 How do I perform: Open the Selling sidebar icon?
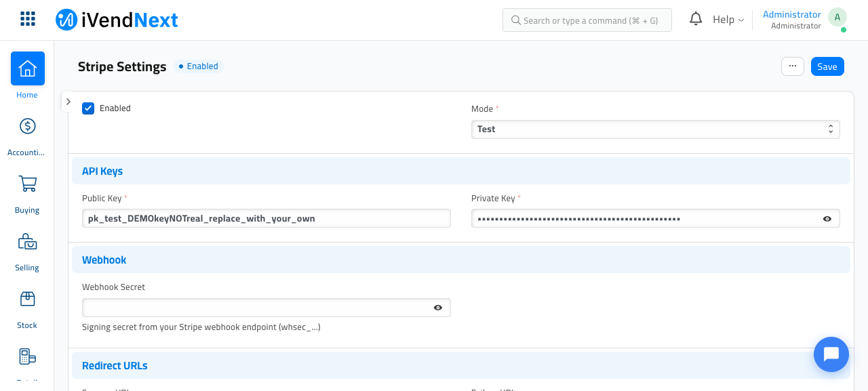point(28,241)
